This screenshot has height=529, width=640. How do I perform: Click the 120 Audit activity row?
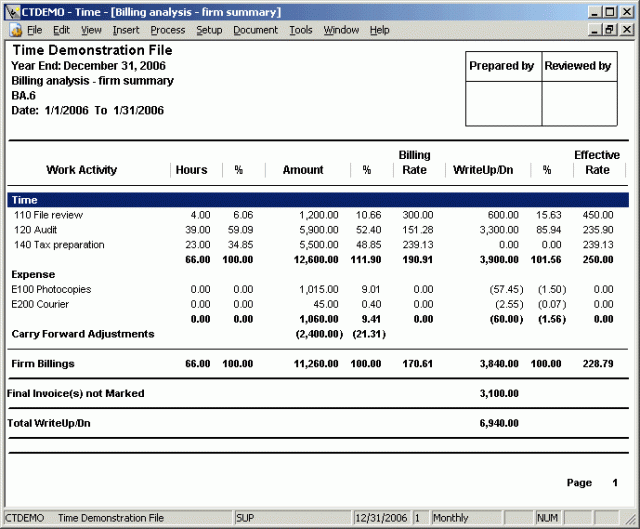(39, 230)
